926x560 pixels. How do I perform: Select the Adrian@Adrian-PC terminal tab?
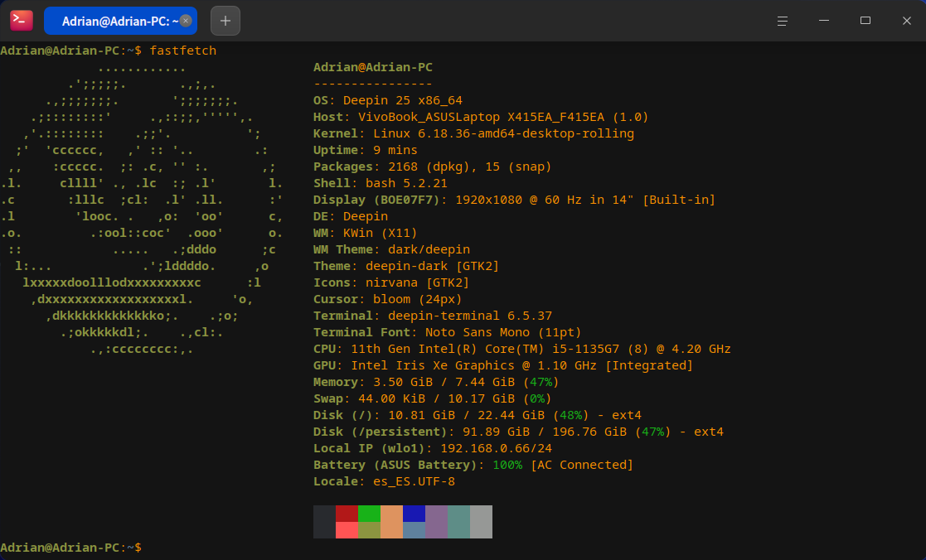coord(120,21)
